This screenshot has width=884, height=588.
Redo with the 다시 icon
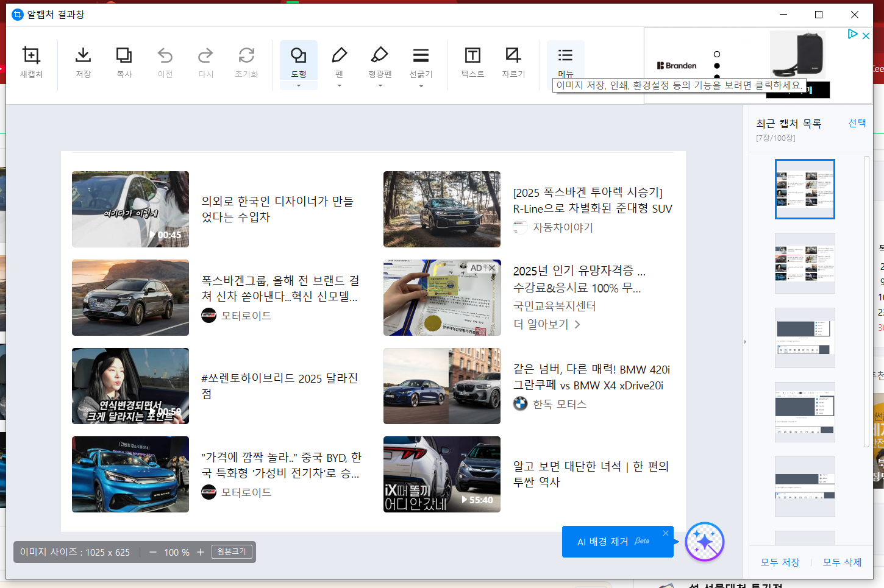(x=206, y=62)
